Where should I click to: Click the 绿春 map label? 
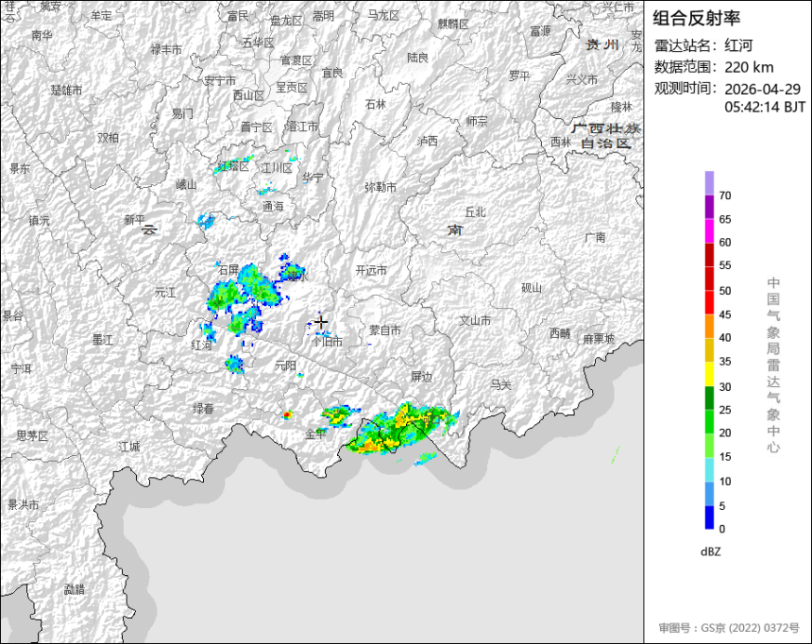[x=204, y=409]
